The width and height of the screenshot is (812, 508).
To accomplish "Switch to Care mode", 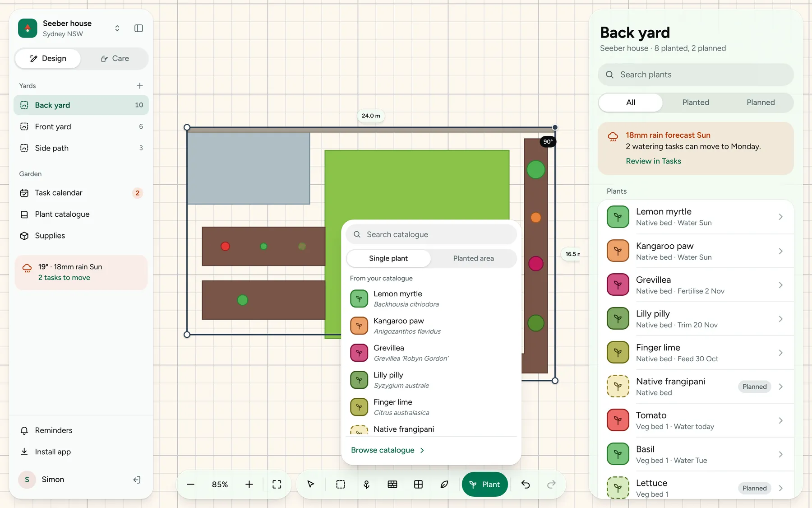I will point(115,59).
